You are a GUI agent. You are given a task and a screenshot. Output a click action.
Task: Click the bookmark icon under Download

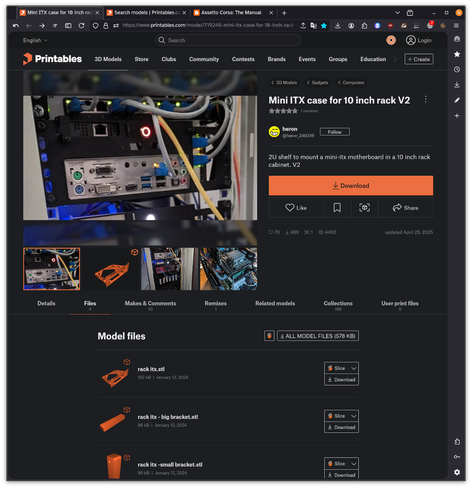pos(337,208)
